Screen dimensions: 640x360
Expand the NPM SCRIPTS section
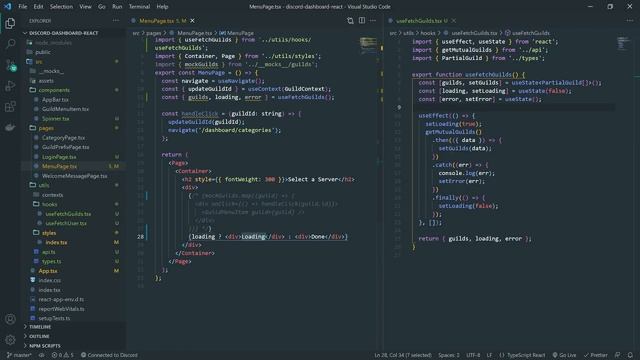(44, 346)
